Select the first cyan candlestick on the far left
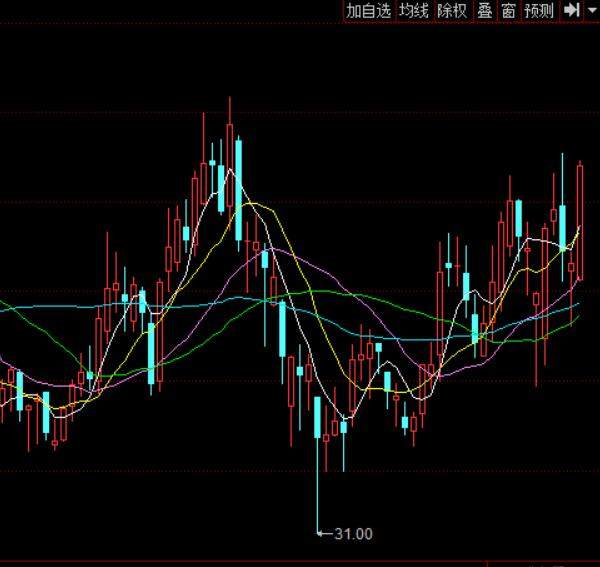Viewport: 600px width, 567px height. 19,388
